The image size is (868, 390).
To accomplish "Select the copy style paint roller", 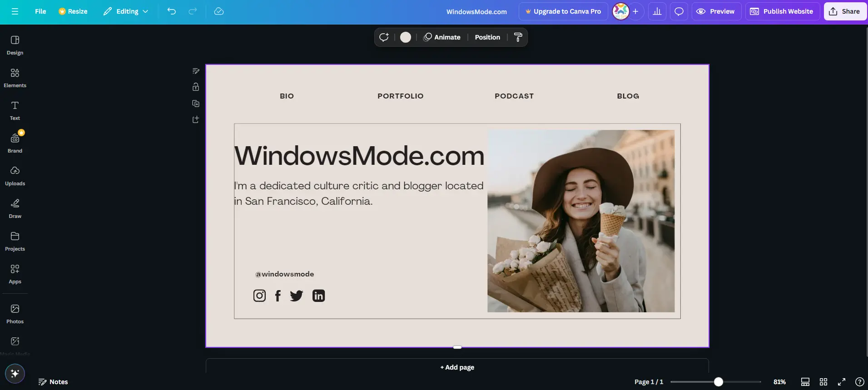I will click(x=518, y=37).
